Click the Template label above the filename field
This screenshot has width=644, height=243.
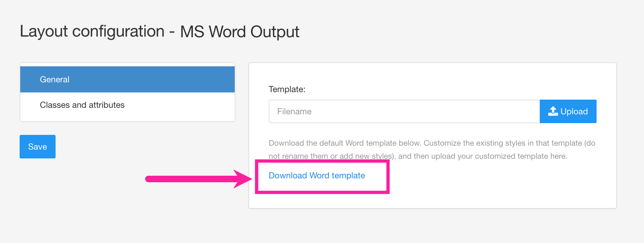coord(286,89)
